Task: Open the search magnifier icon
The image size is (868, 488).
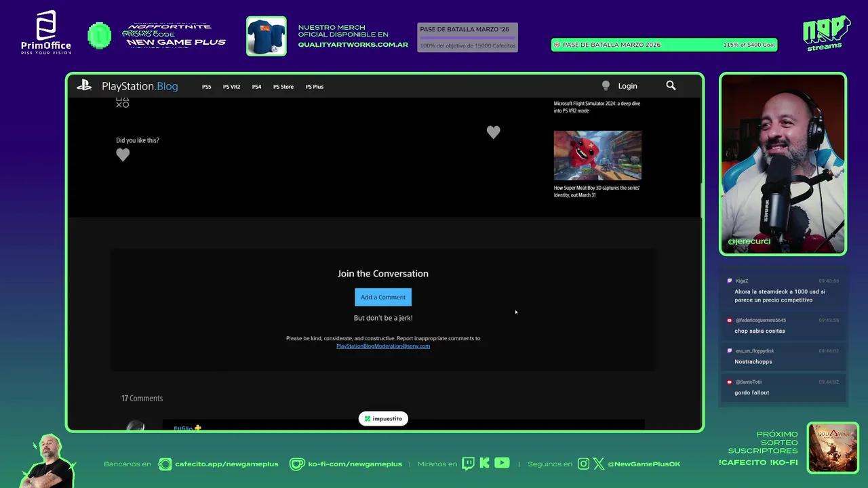Action: 671,85
